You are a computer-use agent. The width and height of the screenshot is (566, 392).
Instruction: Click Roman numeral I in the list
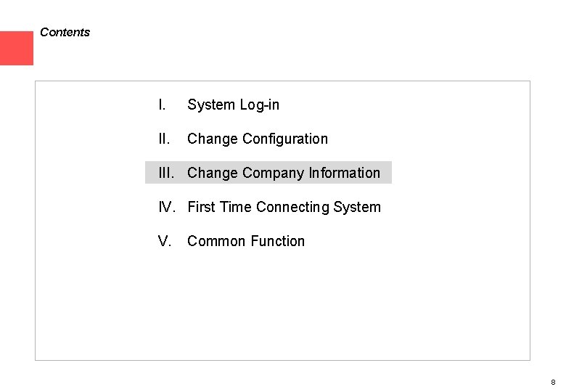tap(162, 105)
